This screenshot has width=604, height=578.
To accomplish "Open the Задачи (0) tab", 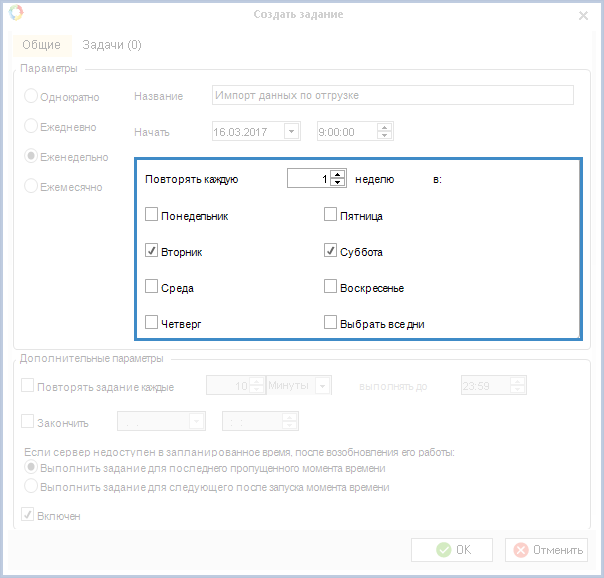I will pyautogui.click(x=112, y=45).
